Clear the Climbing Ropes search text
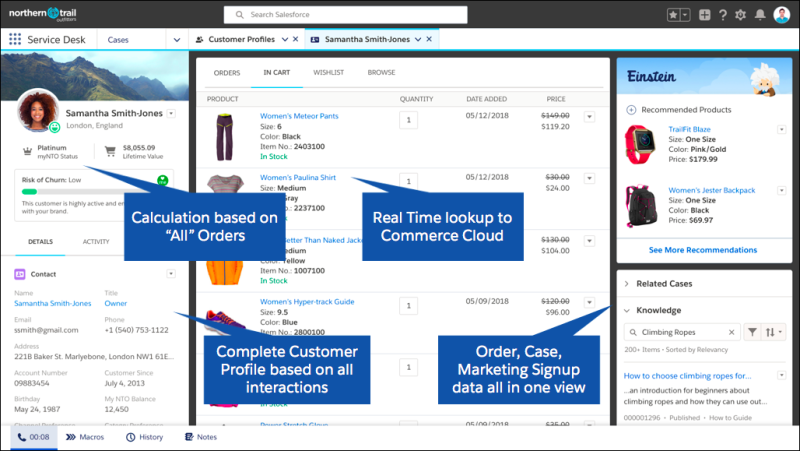The width and height of the screenshot is (800, 451). 731,332
